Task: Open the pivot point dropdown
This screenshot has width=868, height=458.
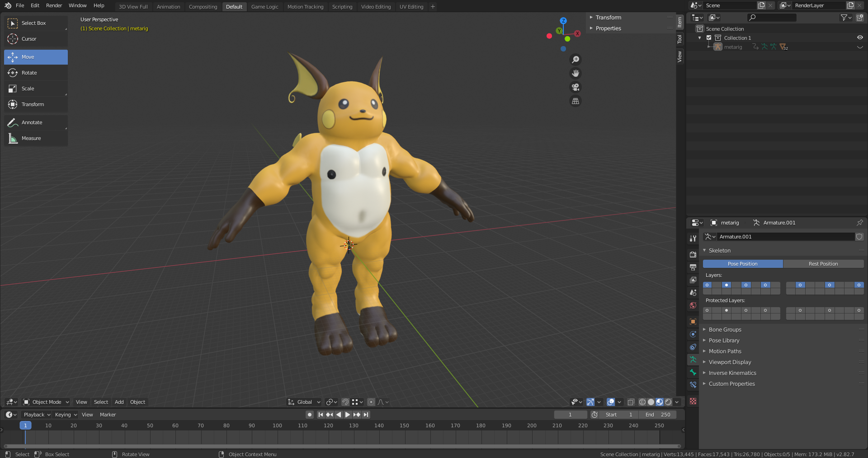Action: click(332, 402)
